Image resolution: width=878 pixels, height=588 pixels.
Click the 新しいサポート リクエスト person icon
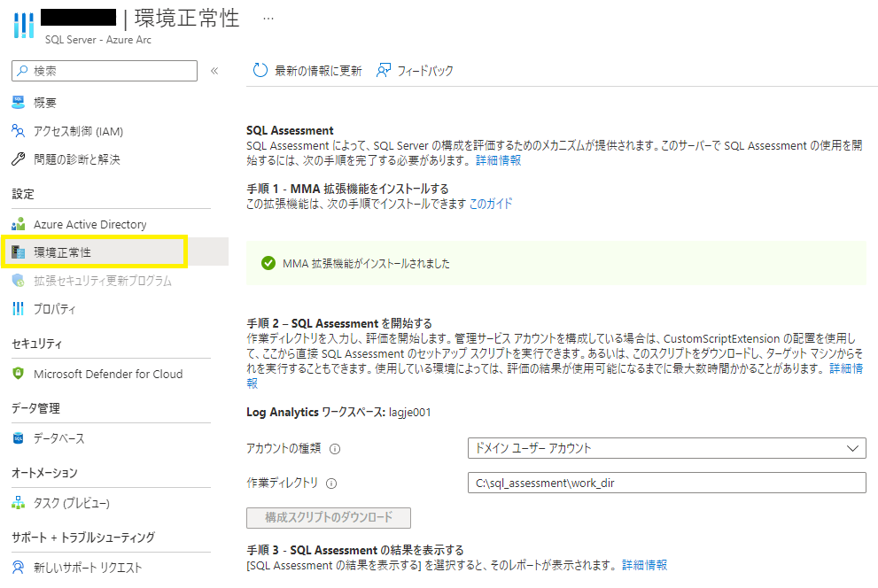(19, 568)
